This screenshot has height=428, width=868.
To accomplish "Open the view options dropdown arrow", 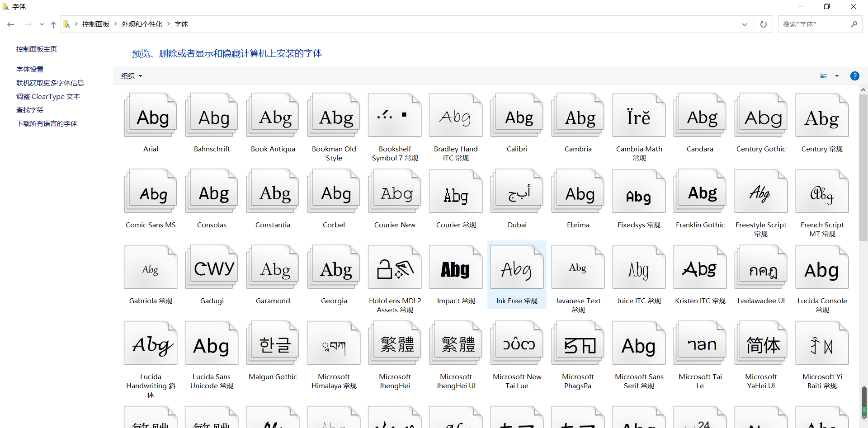I will (x=837, y=76).
